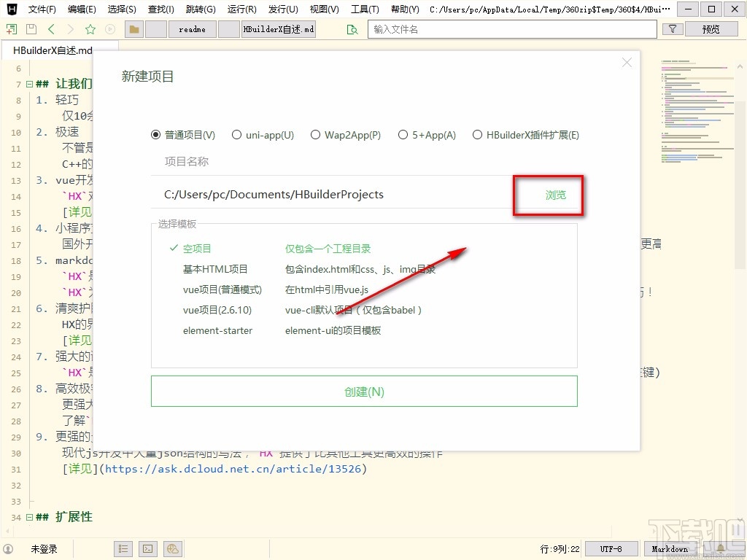This screenshot has height=560, width=747.
Task: Open the 选择(S) menu
Action: tap(122, 9)
